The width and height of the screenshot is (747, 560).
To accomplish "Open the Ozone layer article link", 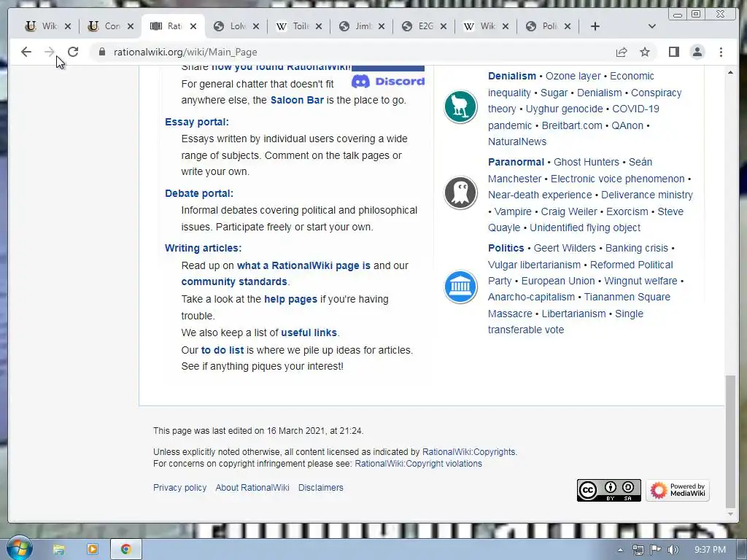I will (573, 76).
